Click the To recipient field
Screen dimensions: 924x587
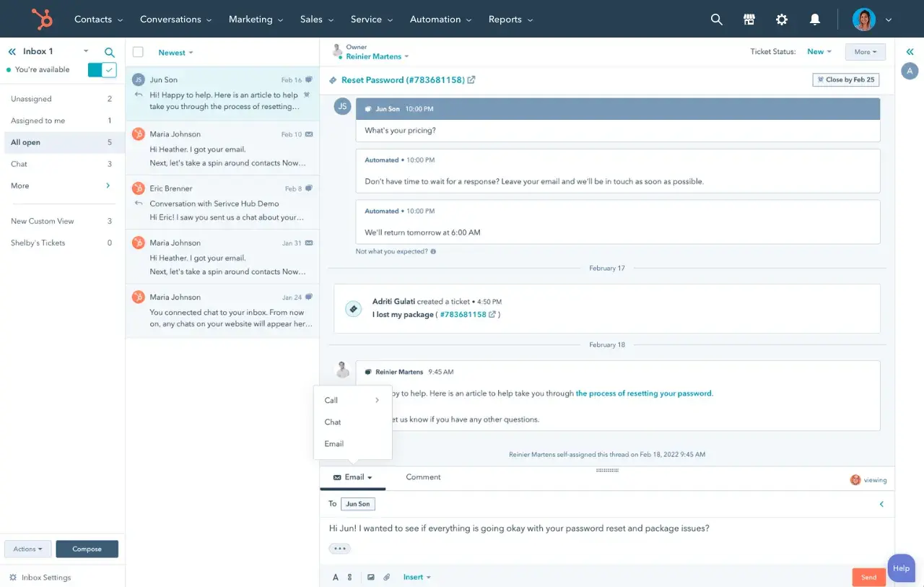point(359,503)
